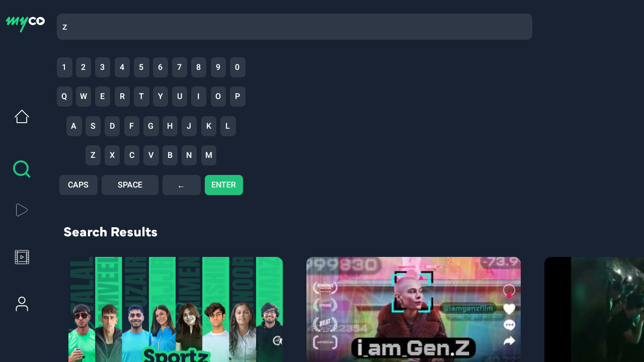Click the green ENTER button

pos(224,185)
